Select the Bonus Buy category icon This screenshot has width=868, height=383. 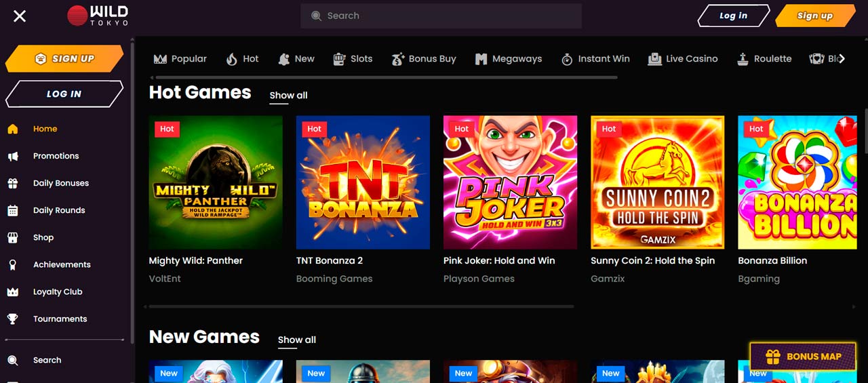click(x=397, y=59)
